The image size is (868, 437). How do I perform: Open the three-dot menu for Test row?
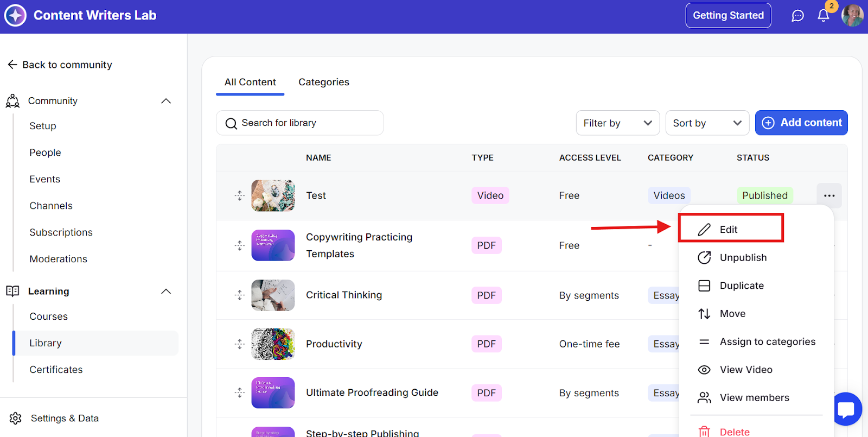pyautogui.click(x=829, y=195)
